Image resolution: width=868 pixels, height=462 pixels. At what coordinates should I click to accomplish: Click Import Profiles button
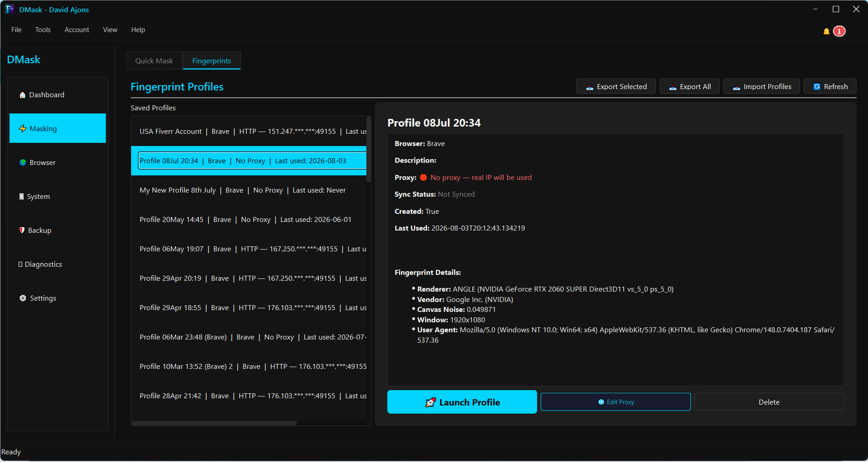pos(761,87)
